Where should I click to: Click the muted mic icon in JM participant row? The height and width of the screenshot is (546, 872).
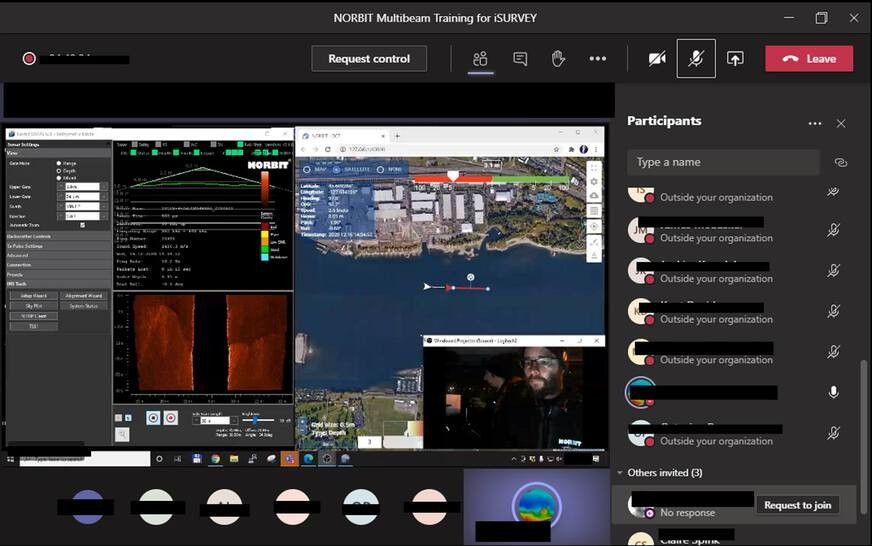pyautogui.click(x=833, y=230)
